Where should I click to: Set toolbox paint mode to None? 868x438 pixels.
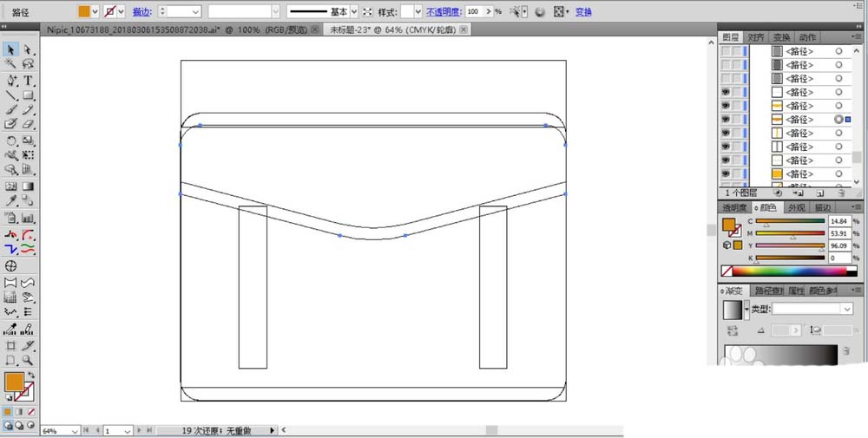[x=31, y=412]
